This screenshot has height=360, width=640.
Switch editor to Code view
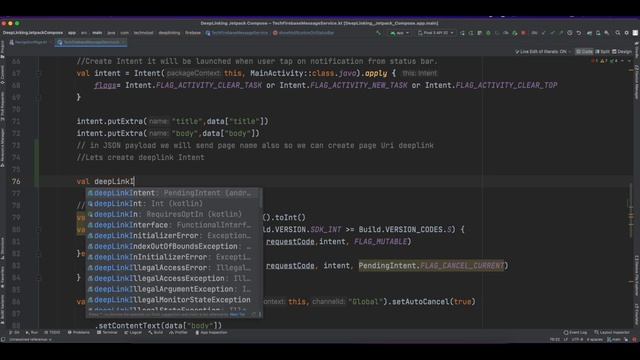584,52
